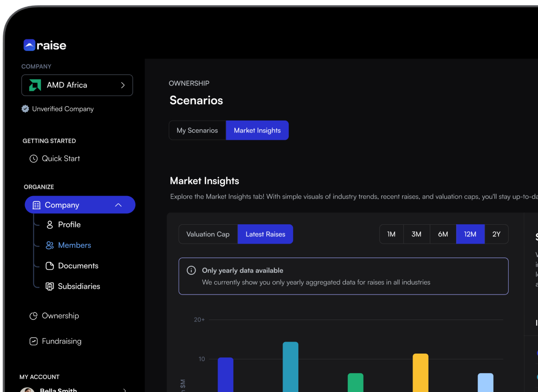Click the Quick Start clock icon
The image size is (538, 392).
coord(34,159)
